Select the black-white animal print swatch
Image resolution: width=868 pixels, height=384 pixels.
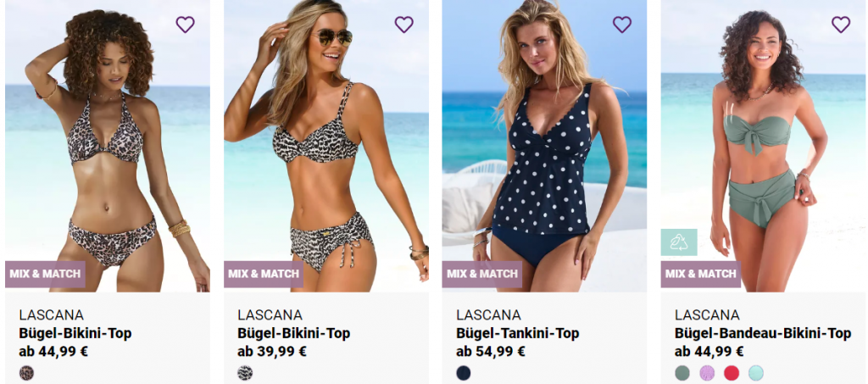245,373
